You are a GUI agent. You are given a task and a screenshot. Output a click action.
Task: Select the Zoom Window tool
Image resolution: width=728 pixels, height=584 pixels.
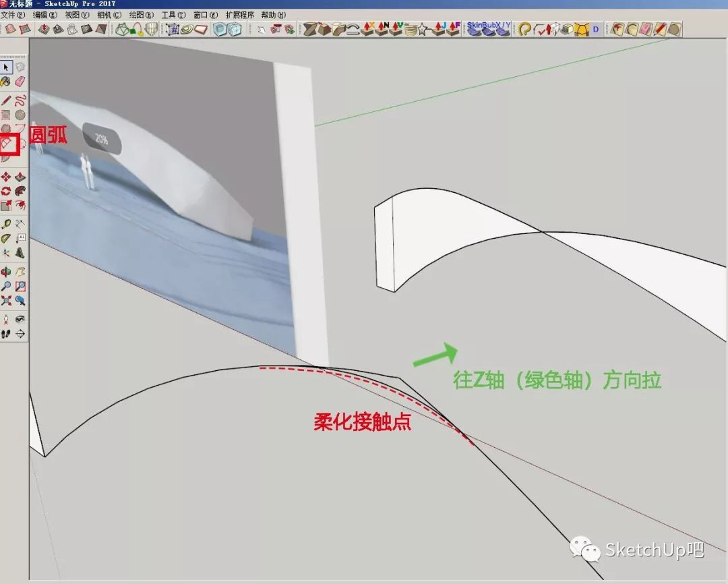click(x=20, y=286)
